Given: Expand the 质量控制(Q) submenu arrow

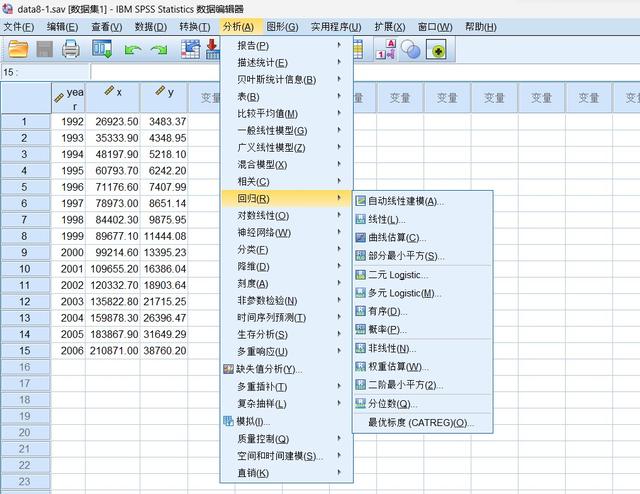Looking at the screenshot, I should point(339,438).
